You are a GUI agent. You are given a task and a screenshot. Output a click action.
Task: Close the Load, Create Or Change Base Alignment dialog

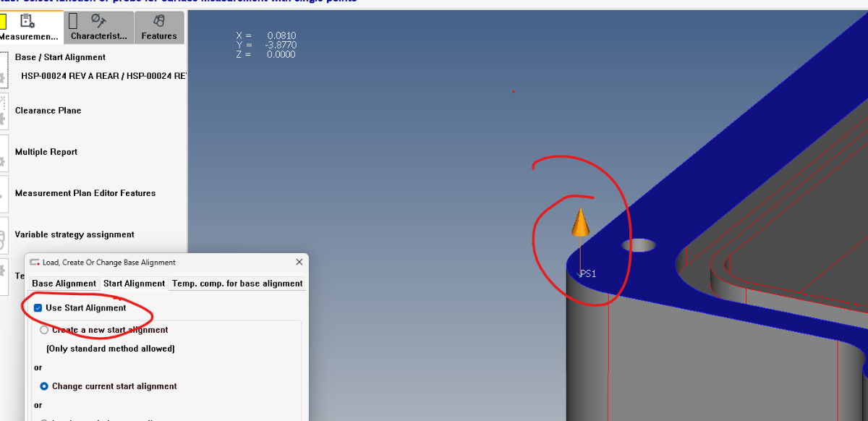click(299, 262)
